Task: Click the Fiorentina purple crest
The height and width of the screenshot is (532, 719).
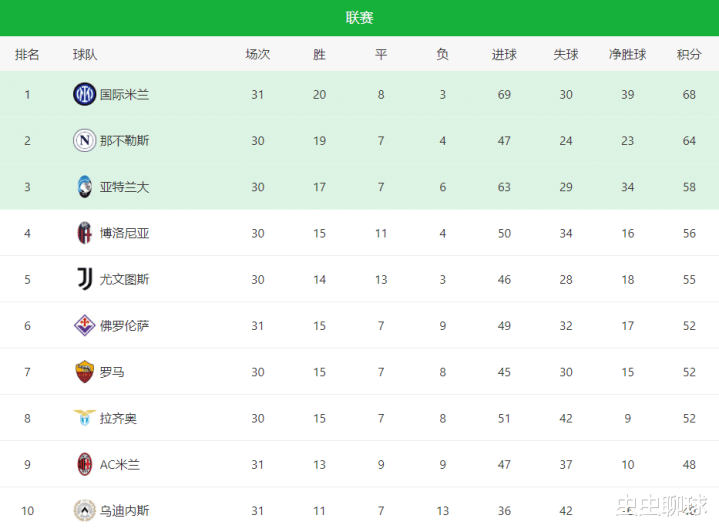Action: click(84, 326)
